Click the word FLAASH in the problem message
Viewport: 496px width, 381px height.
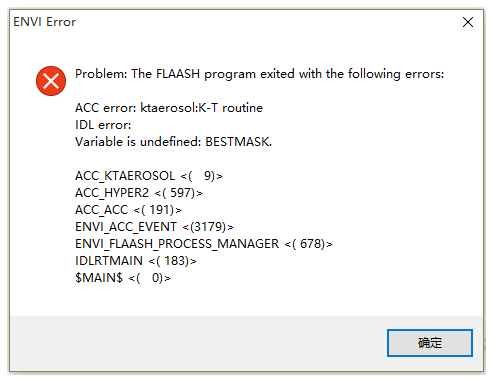pyautogui.click(x=178, y=74)
